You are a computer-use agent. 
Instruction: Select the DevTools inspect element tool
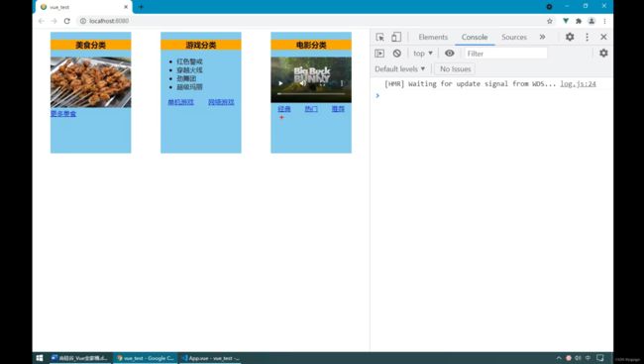point(379,37)
